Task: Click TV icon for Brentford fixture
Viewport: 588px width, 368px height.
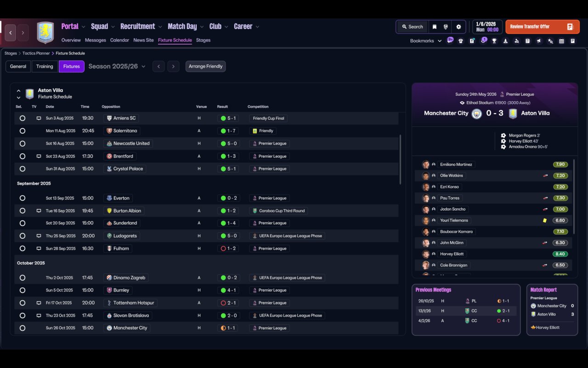Action: [39, 156]
